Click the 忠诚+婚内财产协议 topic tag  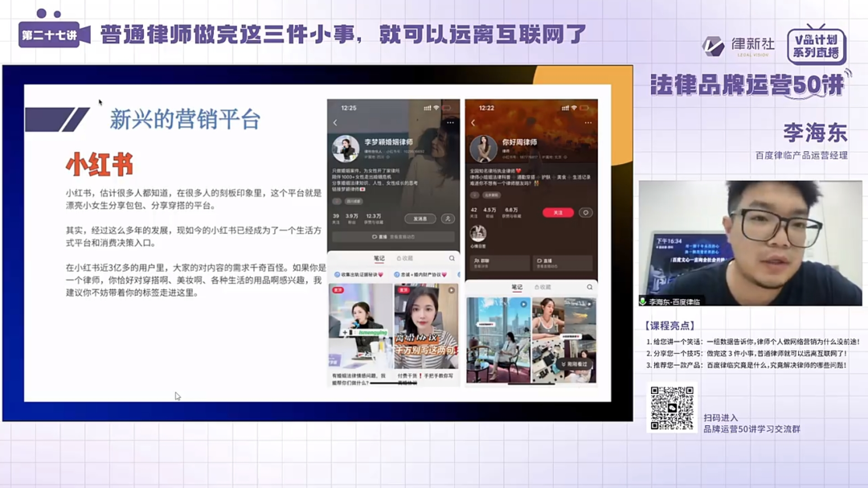[x=421, y=274]
